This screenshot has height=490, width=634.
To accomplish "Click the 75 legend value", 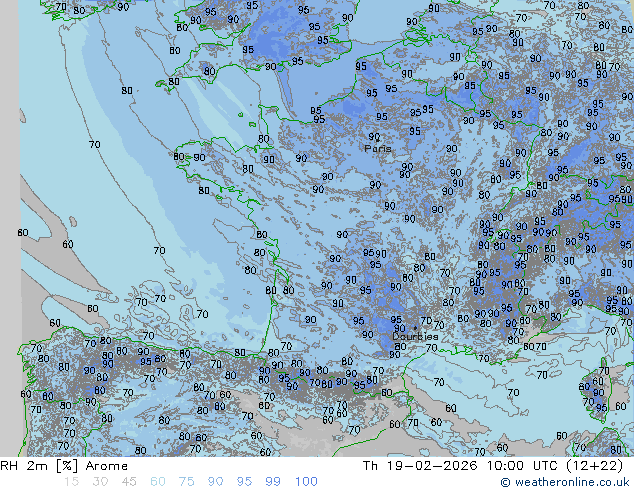I will 186,482.
